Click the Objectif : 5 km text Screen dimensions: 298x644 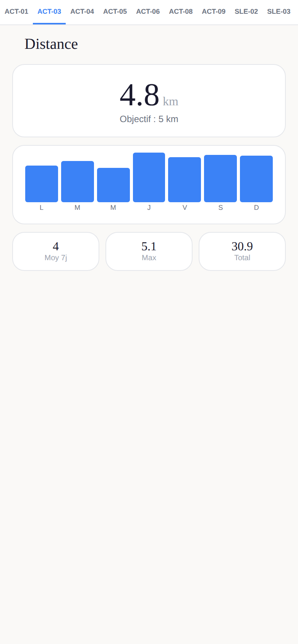click(149, 119)
